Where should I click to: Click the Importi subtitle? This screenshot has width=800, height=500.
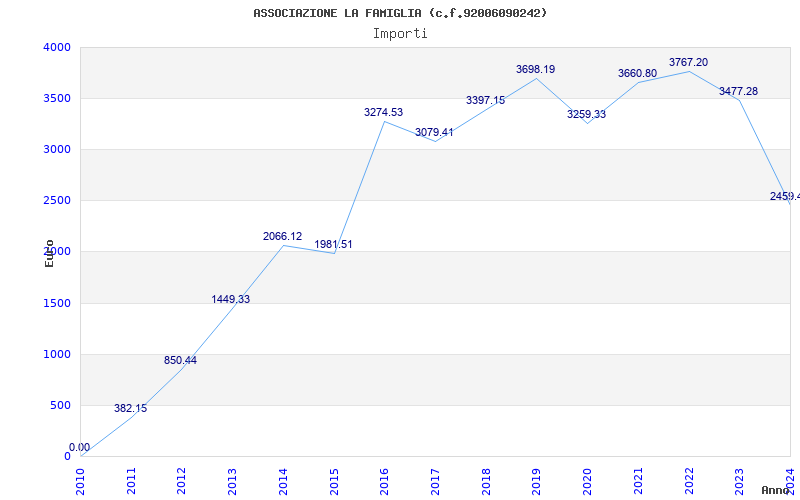tap(400, 34)
